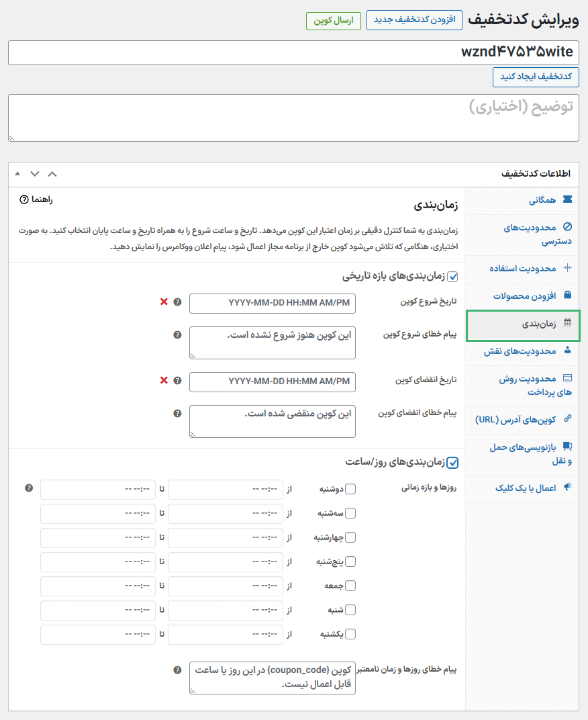
Task: Click the globe icon on the همگانی tab
Action: (x=567, y=199)
